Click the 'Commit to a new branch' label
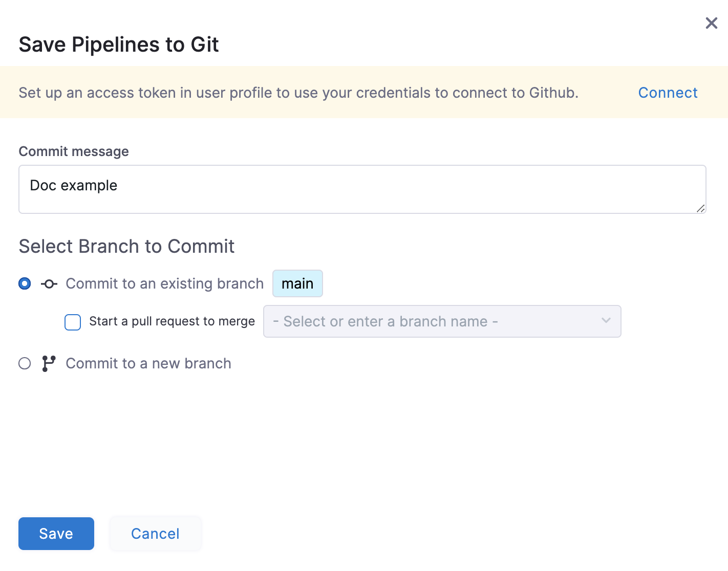Viewport: 728px width, 571px height. [148, 363]
